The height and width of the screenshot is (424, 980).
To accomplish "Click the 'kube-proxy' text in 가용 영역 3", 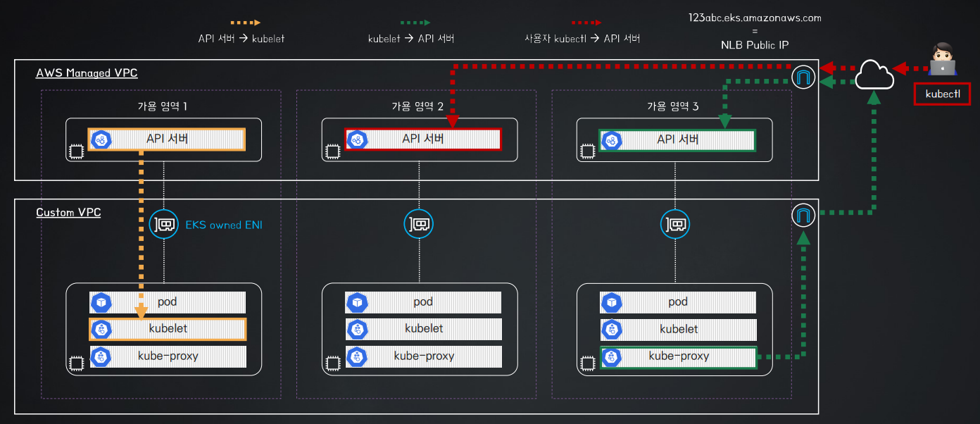I will click(679, 356).
